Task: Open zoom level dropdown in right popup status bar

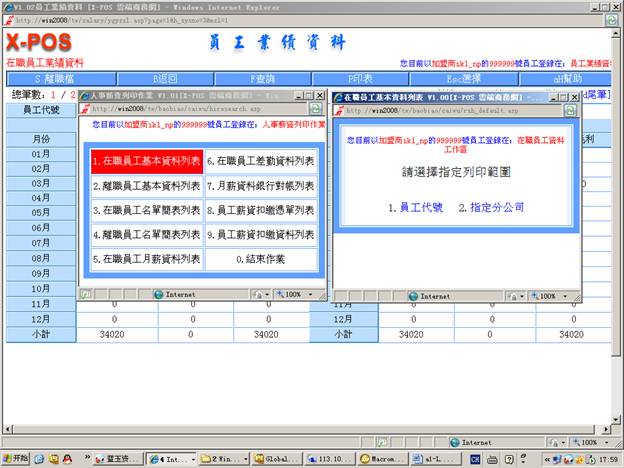Action: [557, 296]
